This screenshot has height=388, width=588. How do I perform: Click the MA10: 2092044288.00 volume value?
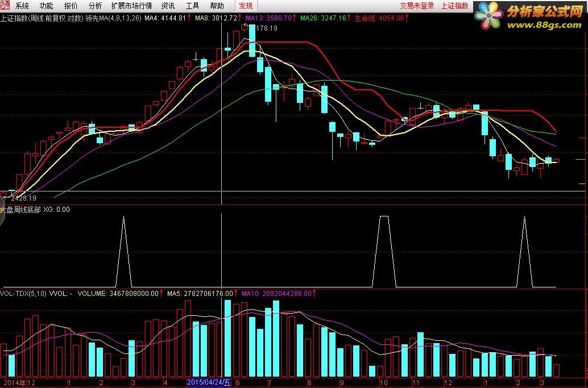(277, 294)
